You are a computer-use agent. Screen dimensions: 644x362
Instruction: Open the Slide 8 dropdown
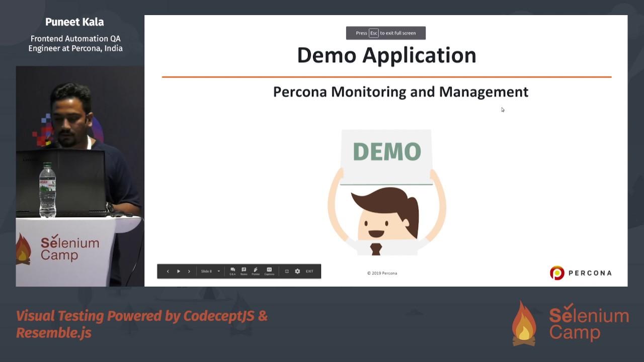pos(210,271)
